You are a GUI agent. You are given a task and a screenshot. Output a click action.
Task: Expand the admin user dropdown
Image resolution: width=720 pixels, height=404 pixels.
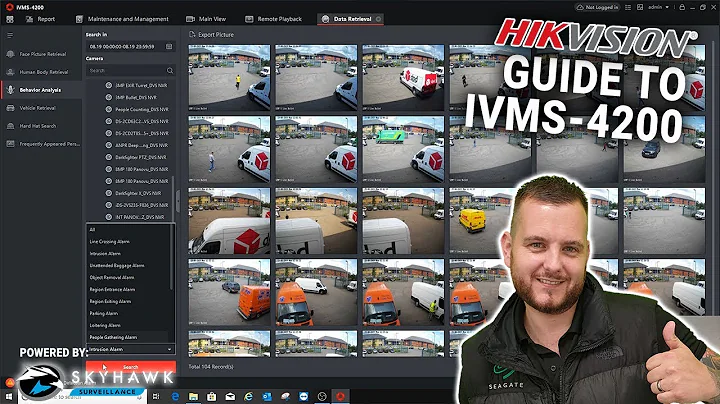click(658, 7)
